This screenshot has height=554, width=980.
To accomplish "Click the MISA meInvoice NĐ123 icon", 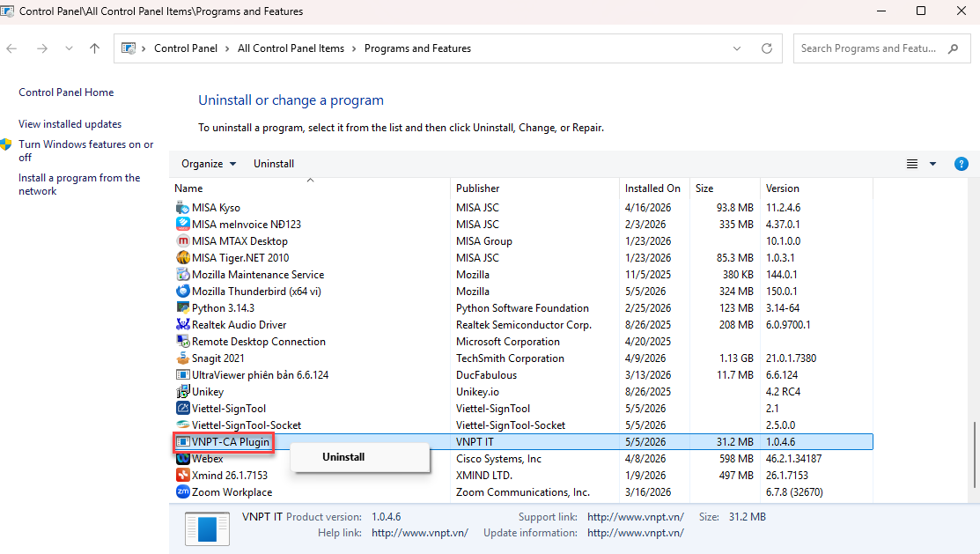I will click(x=182, y=224).
